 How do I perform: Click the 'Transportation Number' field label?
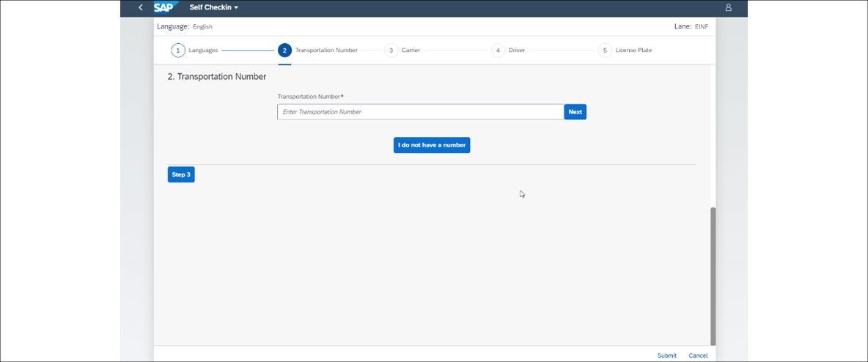click(311, 96)
